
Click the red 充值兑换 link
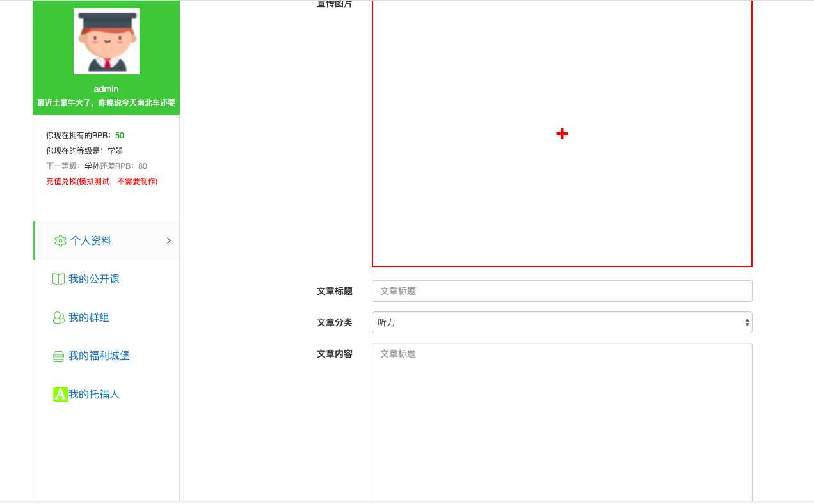click(x=102, y=182)
